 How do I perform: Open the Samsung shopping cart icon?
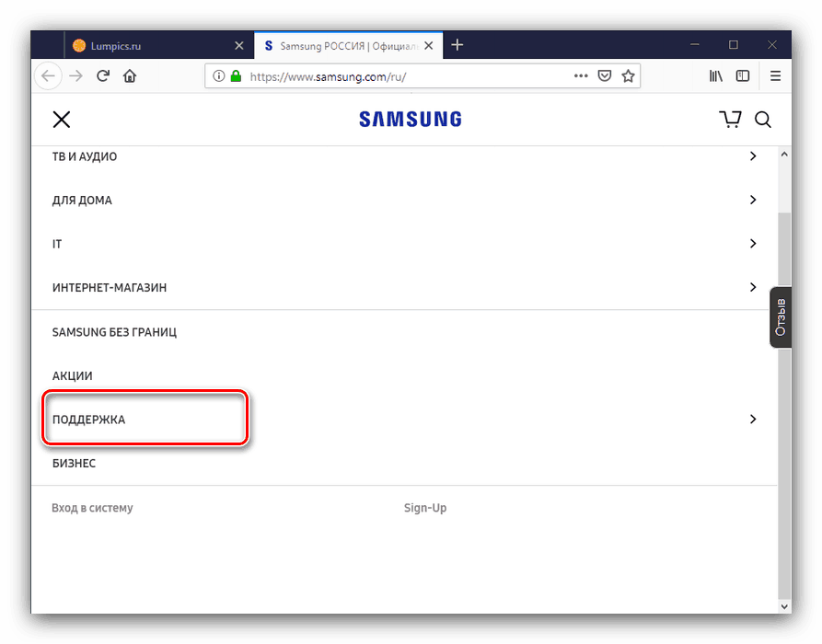click(x=730, y=120)
